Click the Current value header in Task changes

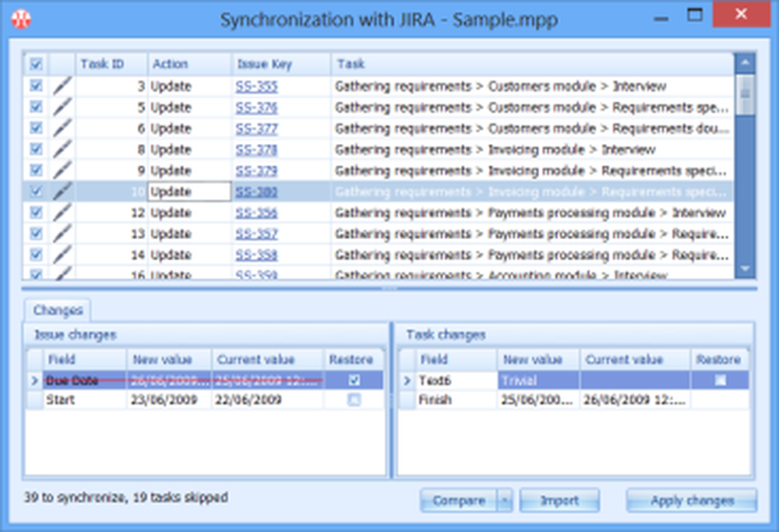click(x=635, y=359)
